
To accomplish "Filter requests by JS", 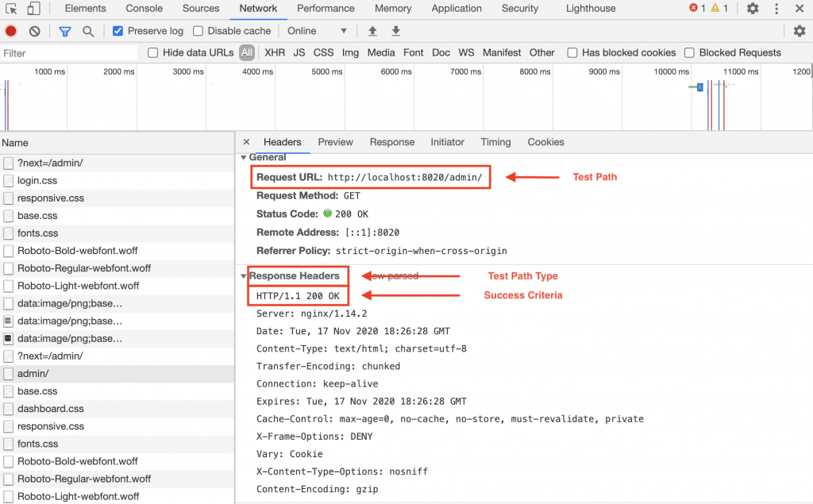I will 299,53.
